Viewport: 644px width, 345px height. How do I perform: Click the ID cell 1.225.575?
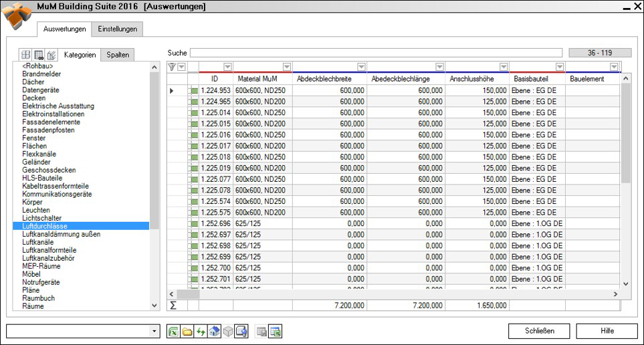coord(216,213)
